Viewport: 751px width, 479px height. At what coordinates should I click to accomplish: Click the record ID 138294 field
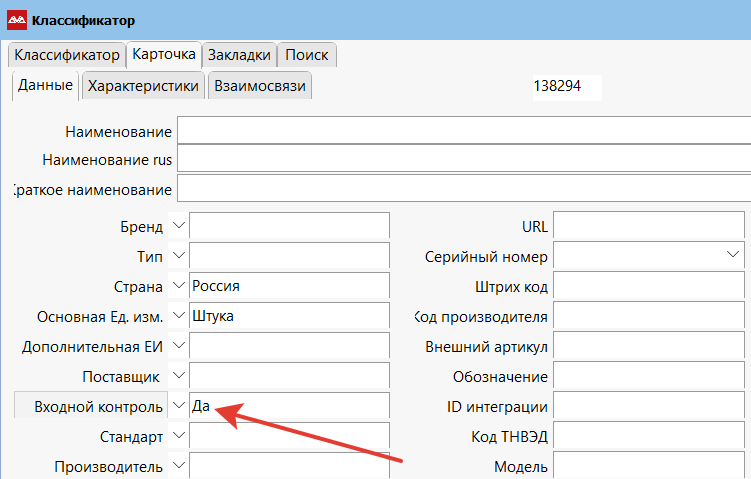click(565, 87)
